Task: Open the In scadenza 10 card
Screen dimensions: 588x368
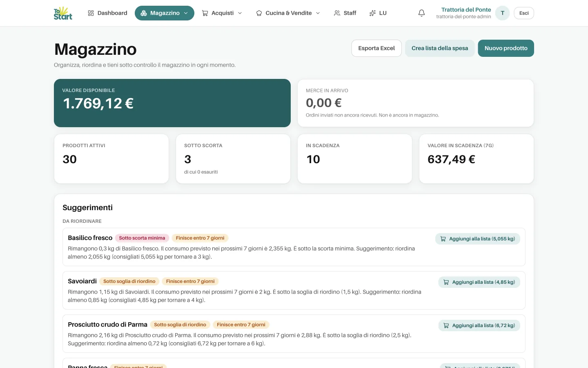Action: coord(355,159)
